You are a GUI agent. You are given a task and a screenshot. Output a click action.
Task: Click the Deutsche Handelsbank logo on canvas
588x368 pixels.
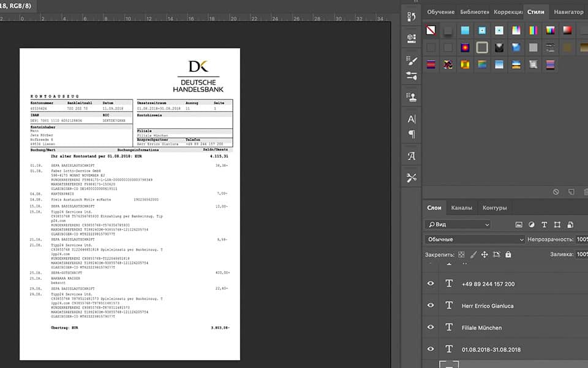(x=198, y=76)
